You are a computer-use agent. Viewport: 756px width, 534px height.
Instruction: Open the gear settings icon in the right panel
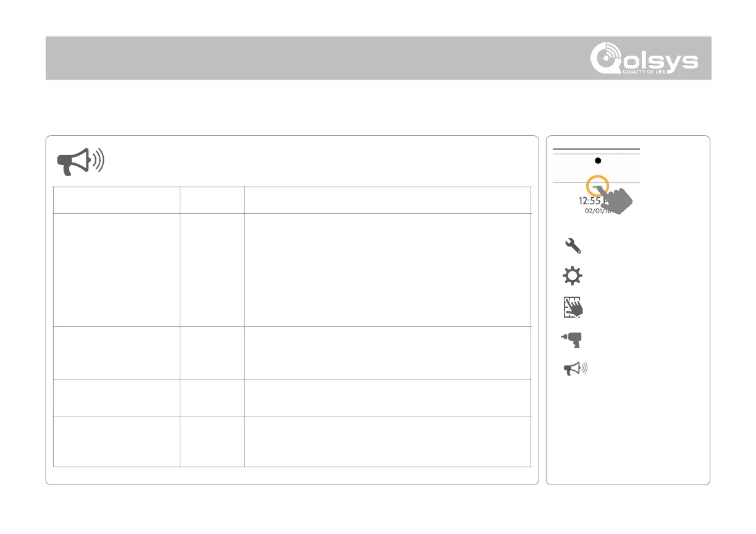coord(573,276)
